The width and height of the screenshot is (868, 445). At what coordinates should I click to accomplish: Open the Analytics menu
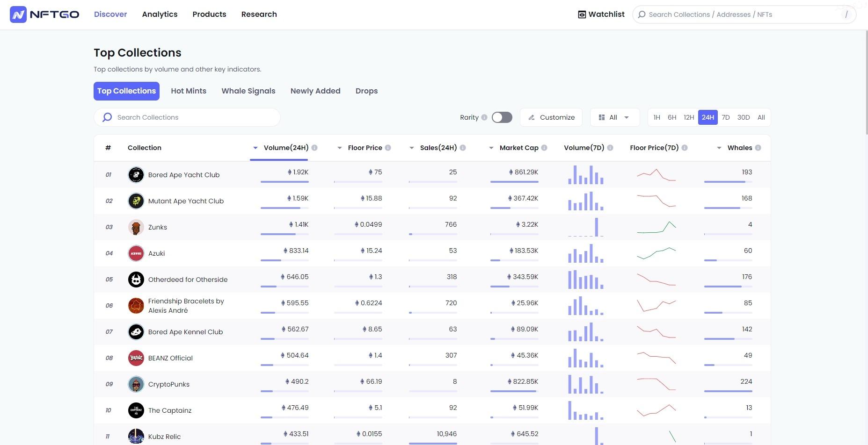(160, 14)
